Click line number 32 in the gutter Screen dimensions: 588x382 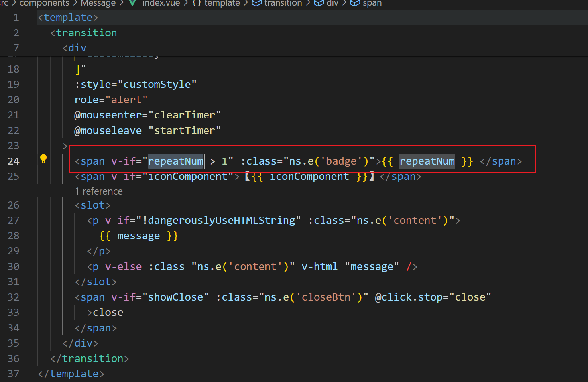click(x=14, y=297)
